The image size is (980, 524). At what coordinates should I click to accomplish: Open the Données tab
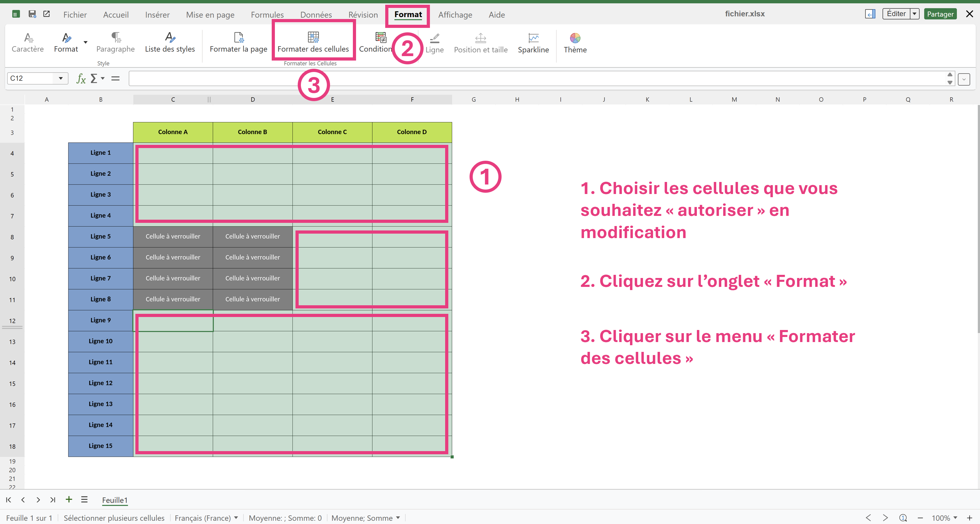click(316, 15)
